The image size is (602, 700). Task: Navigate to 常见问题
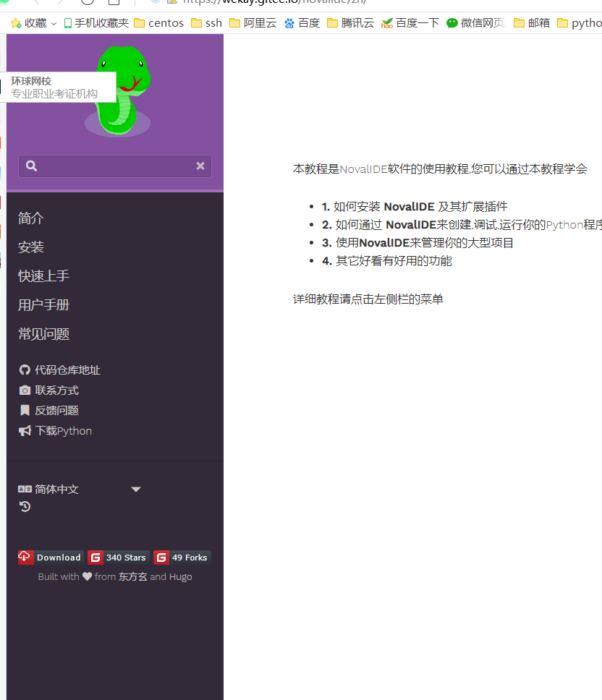43,334
